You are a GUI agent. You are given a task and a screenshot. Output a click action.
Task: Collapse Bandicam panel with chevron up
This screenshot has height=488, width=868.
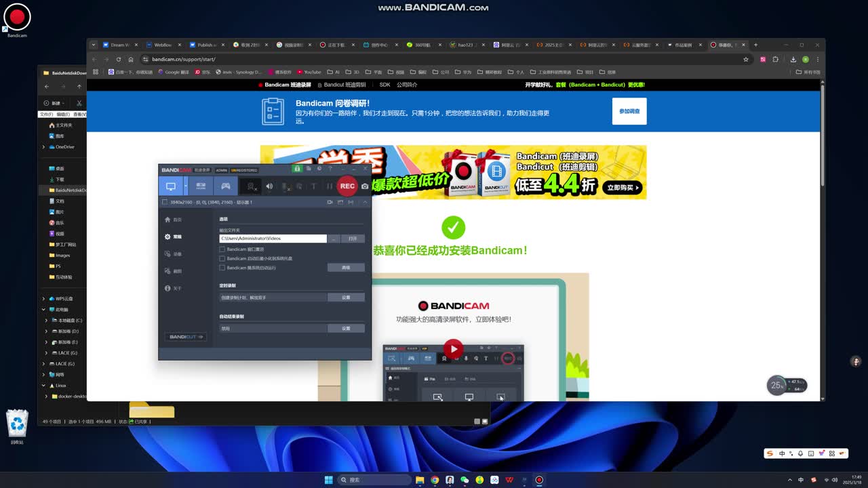pyautogui.click(x=365, y=202)
